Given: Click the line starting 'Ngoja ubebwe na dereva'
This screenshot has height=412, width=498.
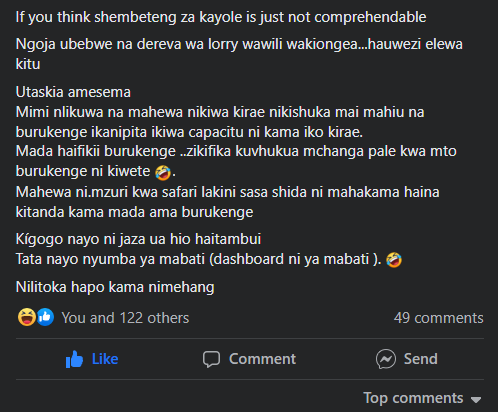Looking at the screenshot, I should point(239,54).
